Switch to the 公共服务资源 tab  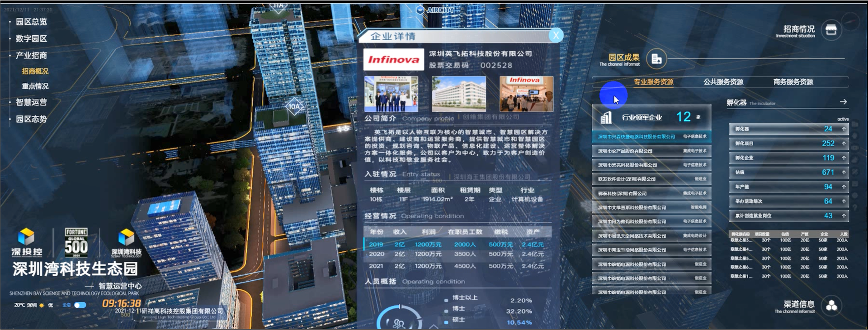pos(723,82)
